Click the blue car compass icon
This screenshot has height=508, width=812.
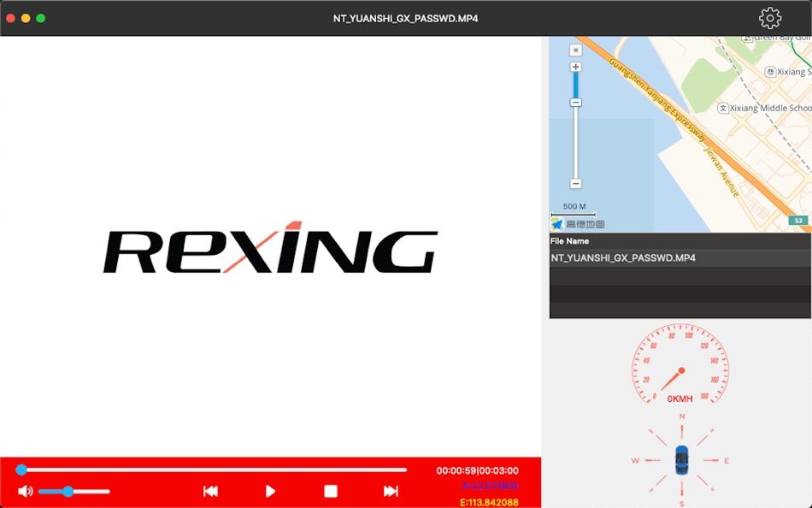[682, 460]
